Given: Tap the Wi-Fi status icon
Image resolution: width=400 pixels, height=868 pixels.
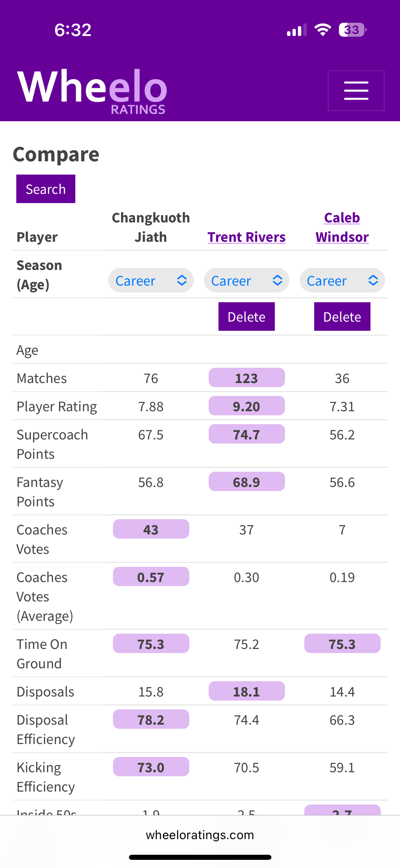Looking at the screenshot, I should click(x=322, y=30).
